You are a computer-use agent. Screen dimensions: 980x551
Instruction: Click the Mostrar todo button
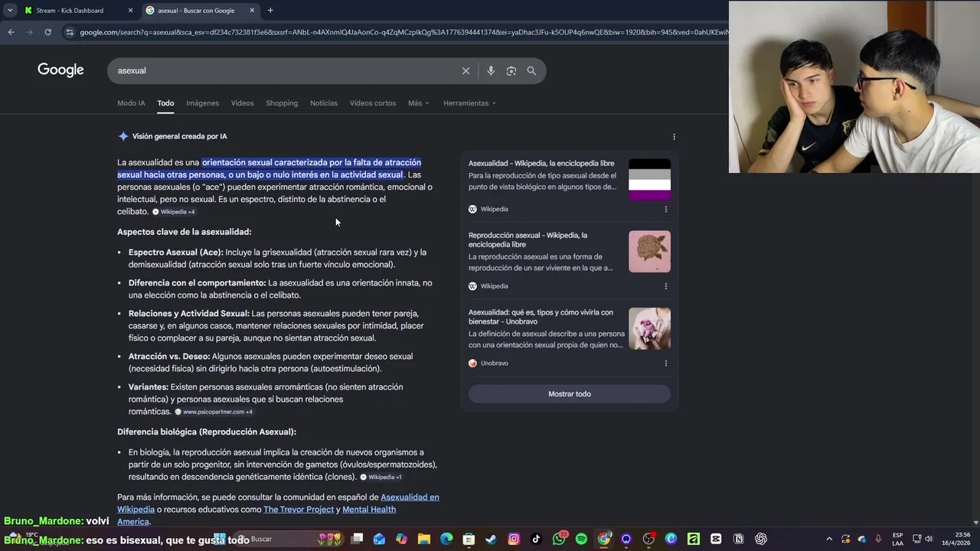coord(570,394)
